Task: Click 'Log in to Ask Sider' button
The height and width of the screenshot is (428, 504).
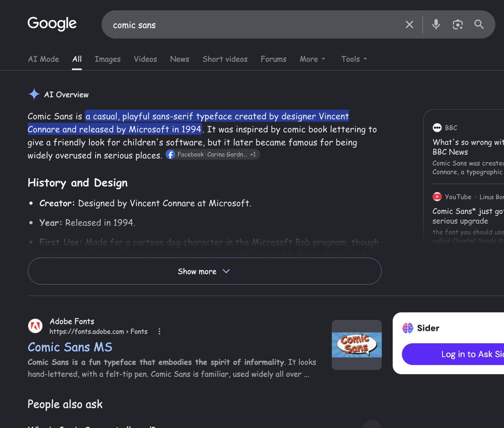Action: click(453, 354)
